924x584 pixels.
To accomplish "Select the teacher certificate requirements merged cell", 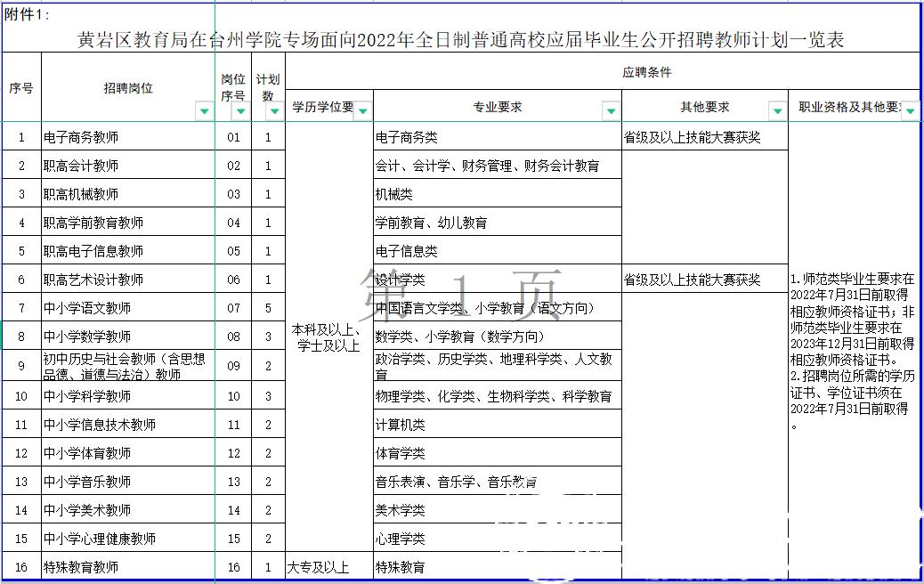I will [x=854, y=352].
